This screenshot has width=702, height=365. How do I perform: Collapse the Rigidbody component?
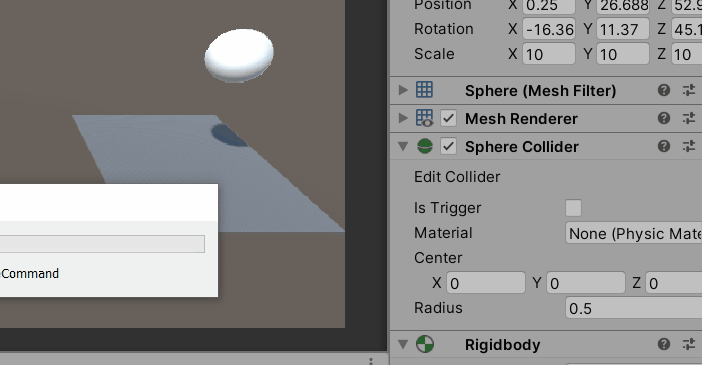[x=403, y=344]
